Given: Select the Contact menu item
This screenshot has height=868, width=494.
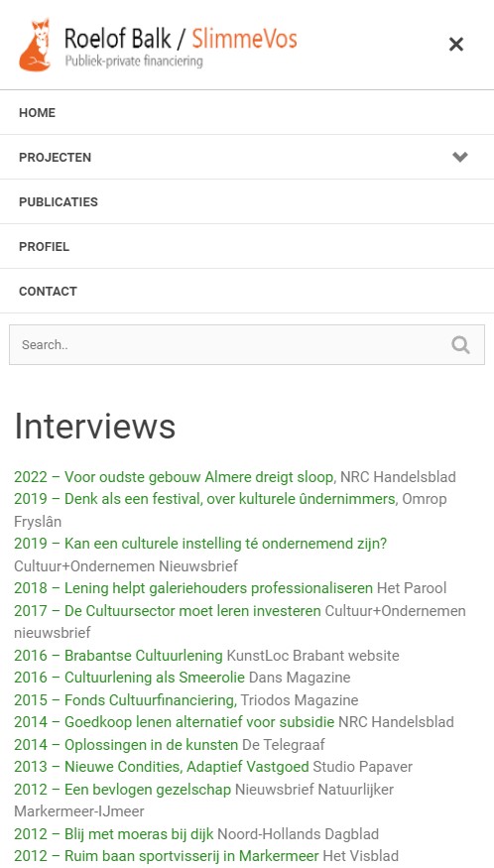Looking at the screenshot, I should coord(247,292).
